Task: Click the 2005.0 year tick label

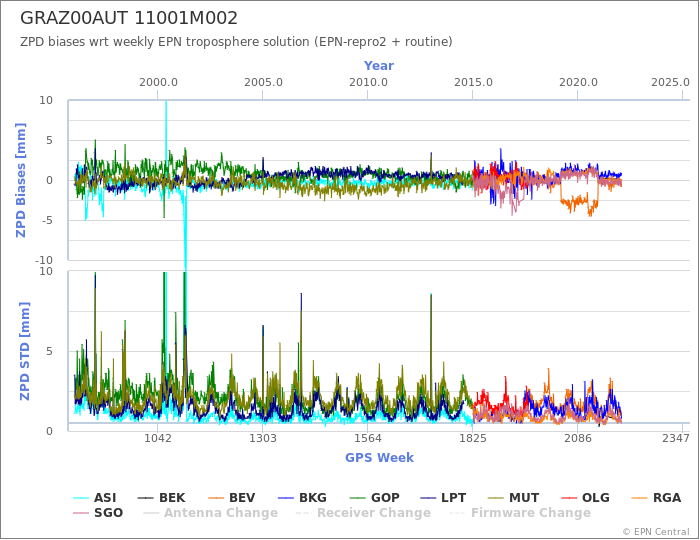Action: (x=263, y=83)
